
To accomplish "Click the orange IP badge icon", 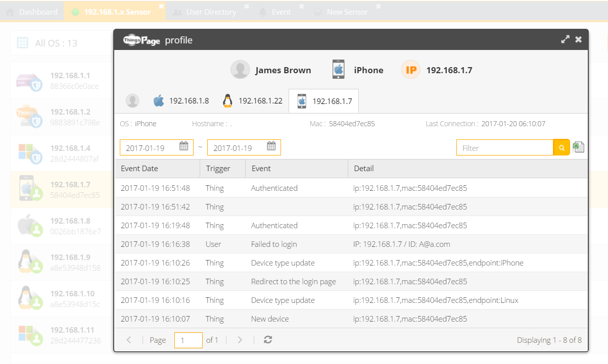I will coord(411,70).
